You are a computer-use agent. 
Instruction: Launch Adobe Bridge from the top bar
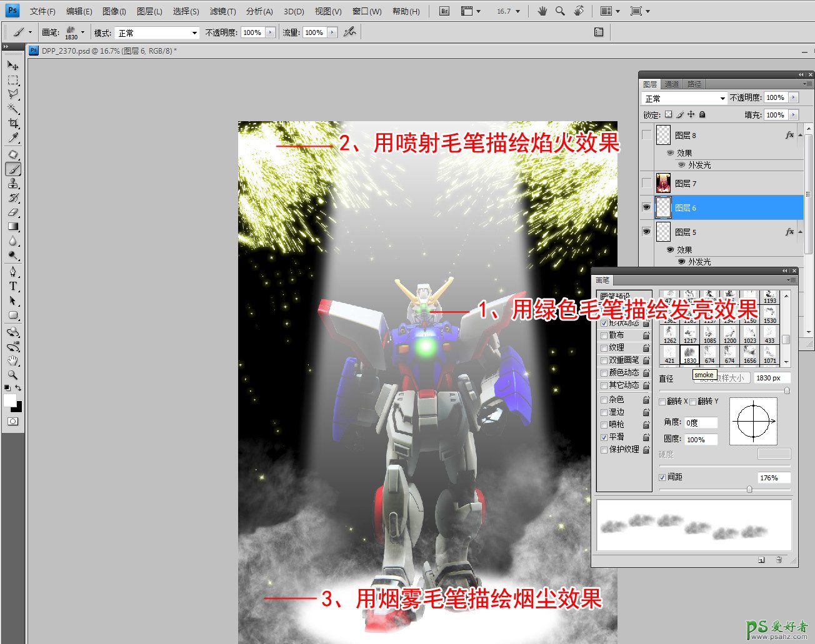tap(444, 11)
